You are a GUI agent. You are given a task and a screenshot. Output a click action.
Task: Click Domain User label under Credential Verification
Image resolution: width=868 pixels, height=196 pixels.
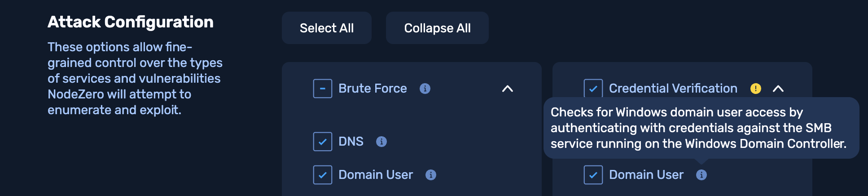646,175
